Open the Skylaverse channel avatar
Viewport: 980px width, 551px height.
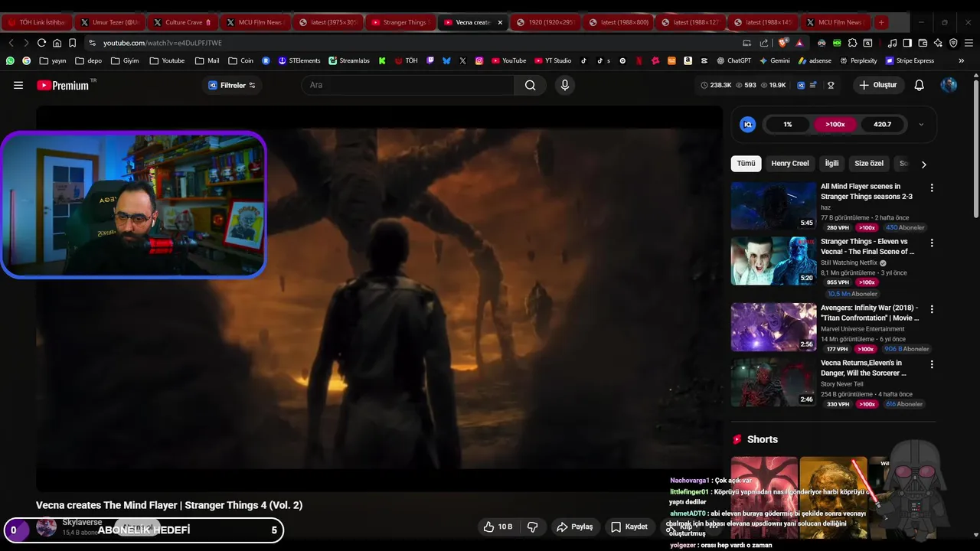[x=47, y=527]
